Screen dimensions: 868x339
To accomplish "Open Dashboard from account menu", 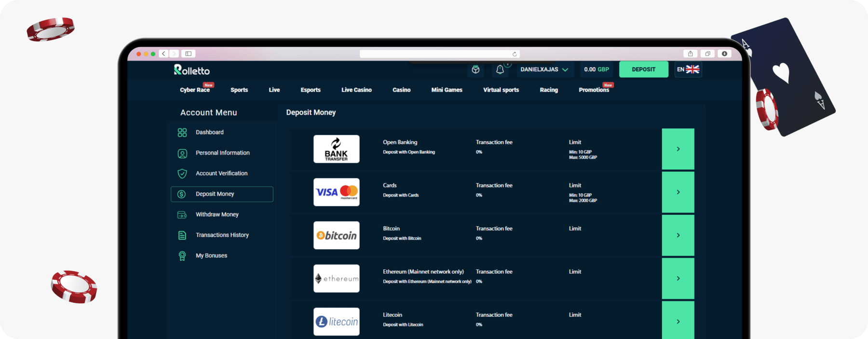I will [x=210, y=132].
